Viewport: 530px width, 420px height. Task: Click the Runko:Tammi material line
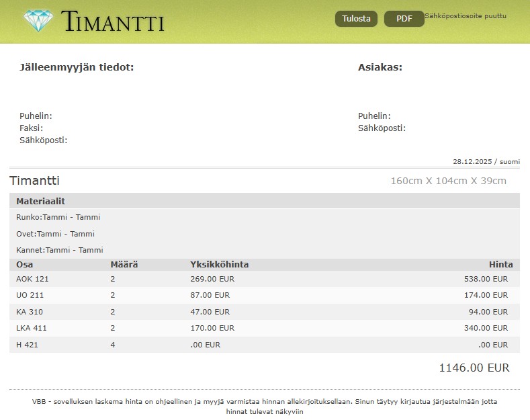click(x=58, y=217)
